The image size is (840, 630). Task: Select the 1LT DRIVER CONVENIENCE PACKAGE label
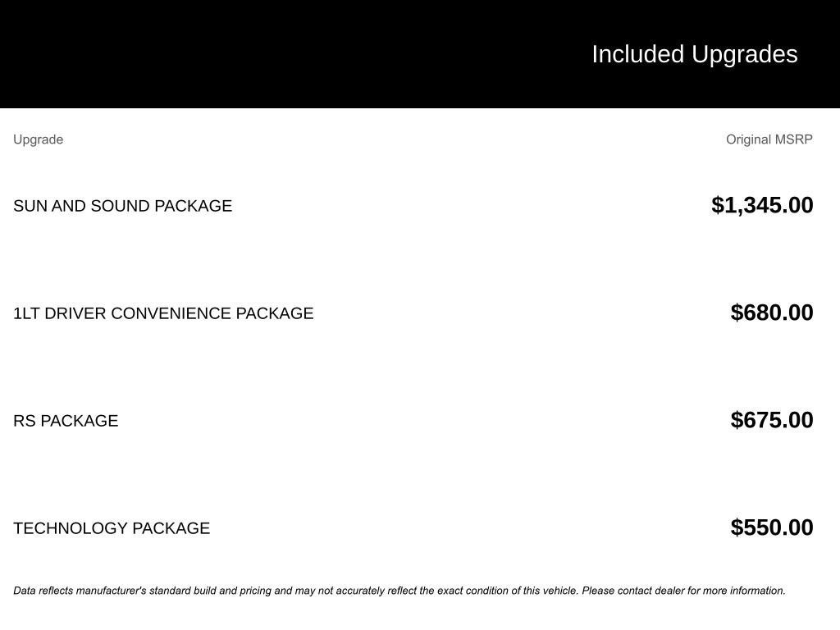(163, 313)
